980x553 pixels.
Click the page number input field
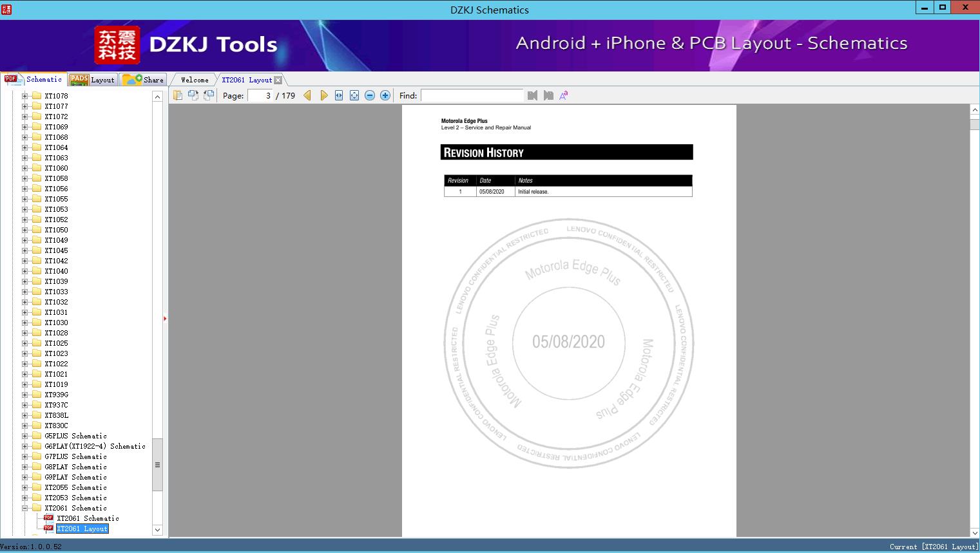(x=260, y=95)
